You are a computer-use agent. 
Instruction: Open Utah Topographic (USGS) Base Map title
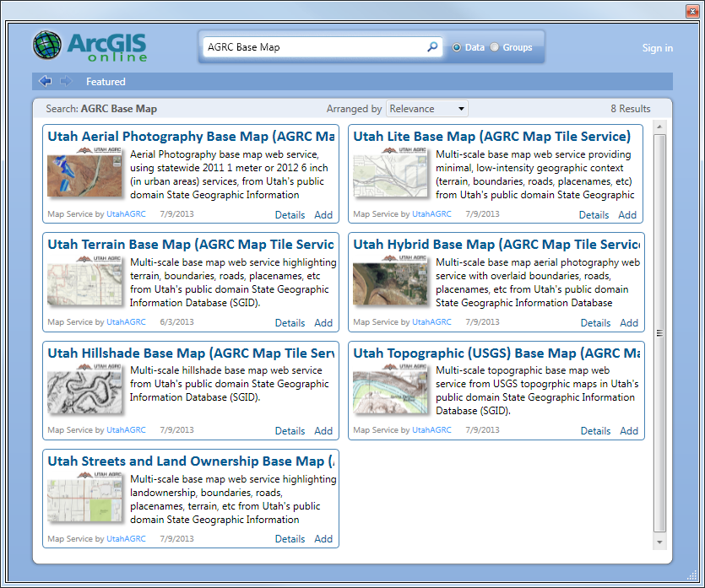[x=496, y=353]
